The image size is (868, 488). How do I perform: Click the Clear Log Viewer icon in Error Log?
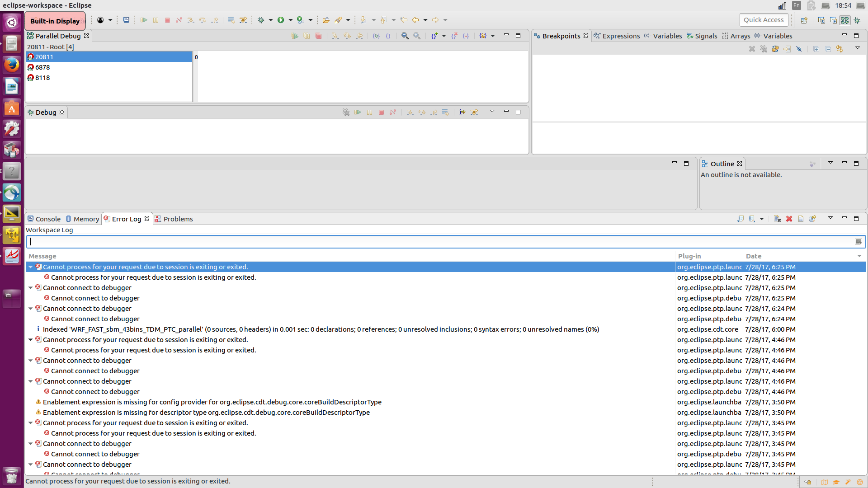pyautogui.click(x=777, y=219)
